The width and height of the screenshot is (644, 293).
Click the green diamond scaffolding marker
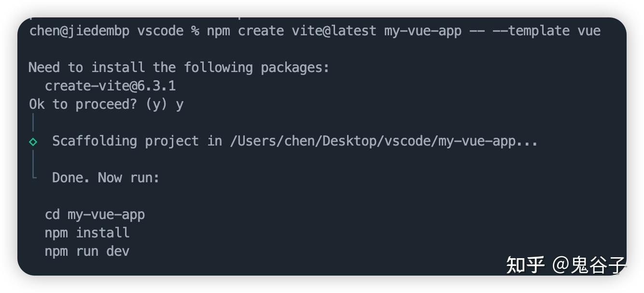coord(33,142)
